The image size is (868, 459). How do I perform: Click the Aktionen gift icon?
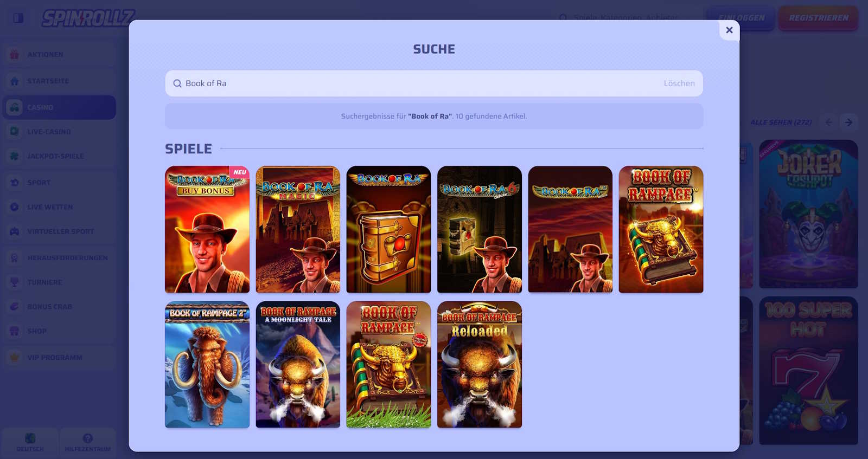[15, 54]
